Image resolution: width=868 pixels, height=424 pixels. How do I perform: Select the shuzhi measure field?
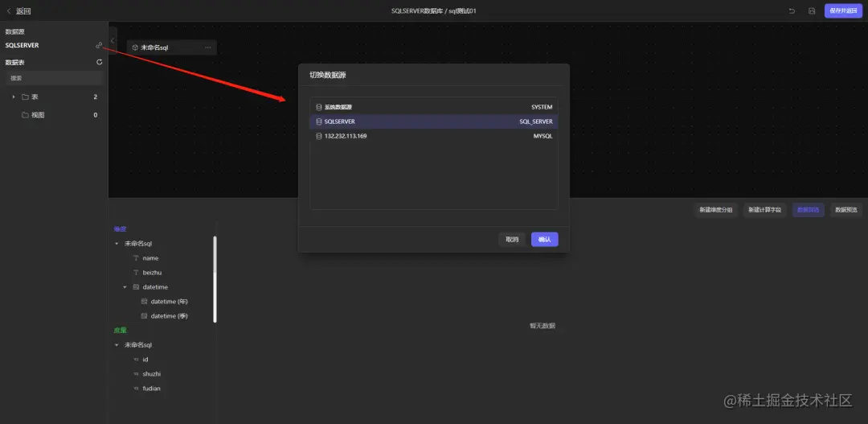152,374
